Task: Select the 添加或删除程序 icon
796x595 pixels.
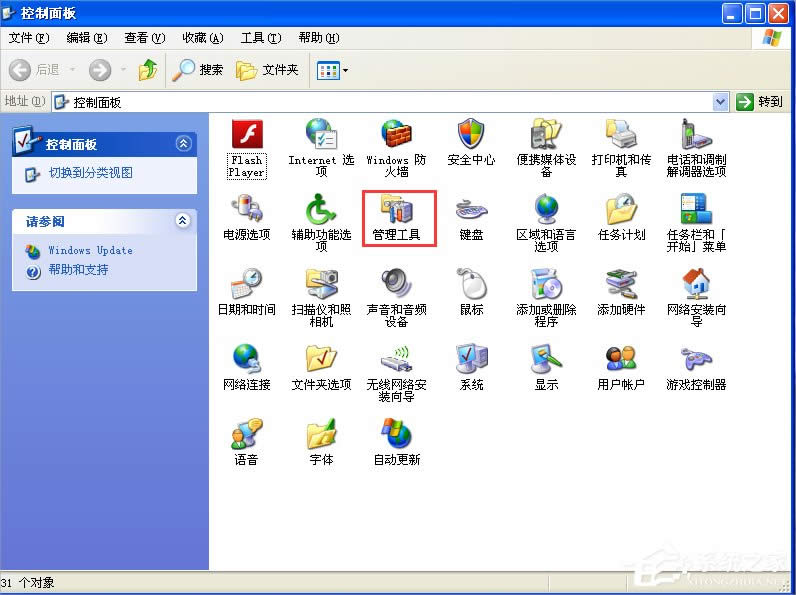Action: coord(546,285)
